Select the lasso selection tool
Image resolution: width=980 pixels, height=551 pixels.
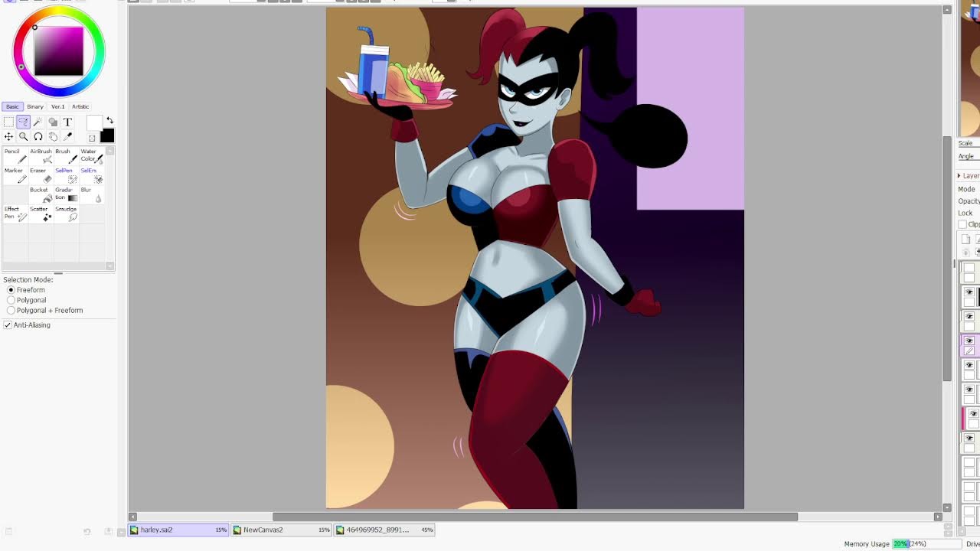(x=23, y=122)
